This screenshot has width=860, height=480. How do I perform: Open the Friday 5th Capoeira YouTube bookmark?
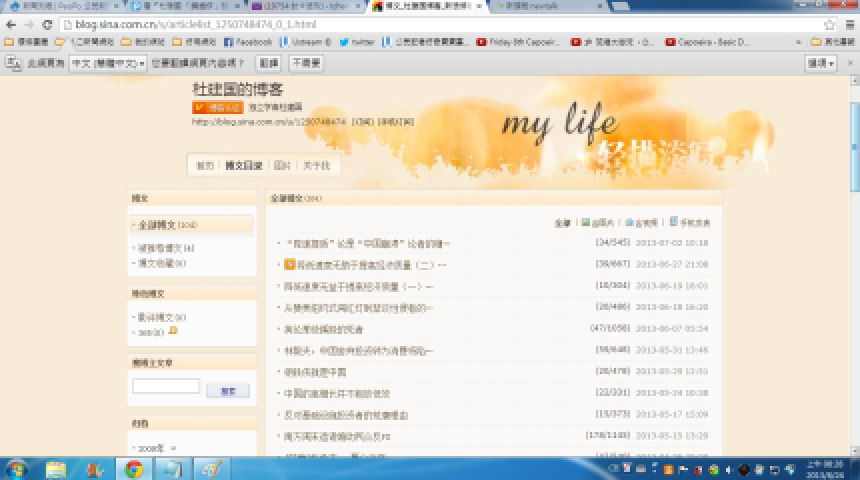click(x=520, y=42)
